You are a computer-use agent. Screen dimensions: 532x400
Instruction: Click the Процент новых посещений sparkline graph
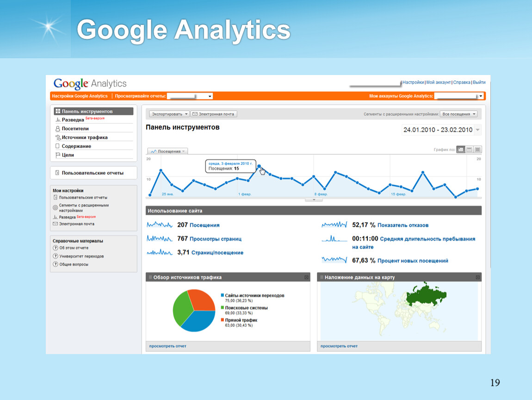click(x=334, y=260)
